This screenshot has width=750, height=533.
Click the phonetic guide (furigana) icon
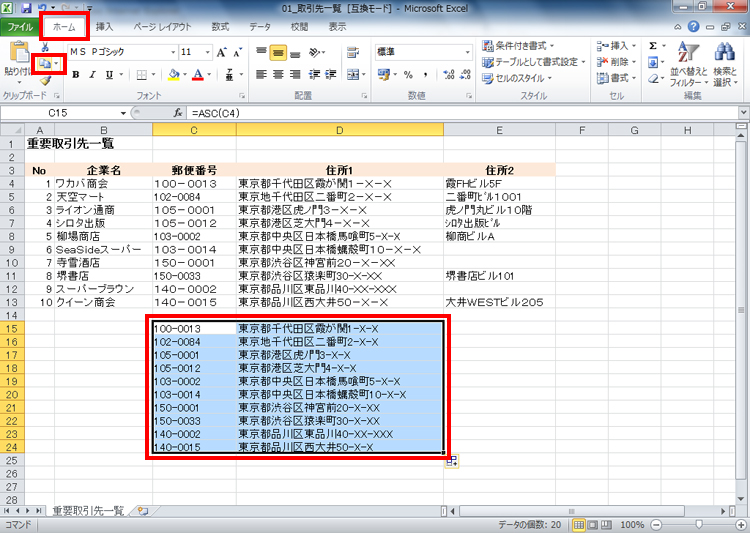coord(230,75)
